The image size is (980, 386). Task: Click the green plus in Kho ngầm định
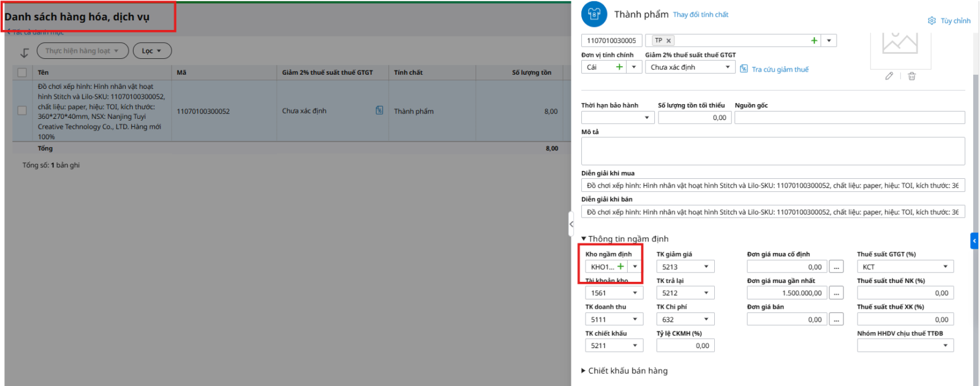click(x=620, y=267)
